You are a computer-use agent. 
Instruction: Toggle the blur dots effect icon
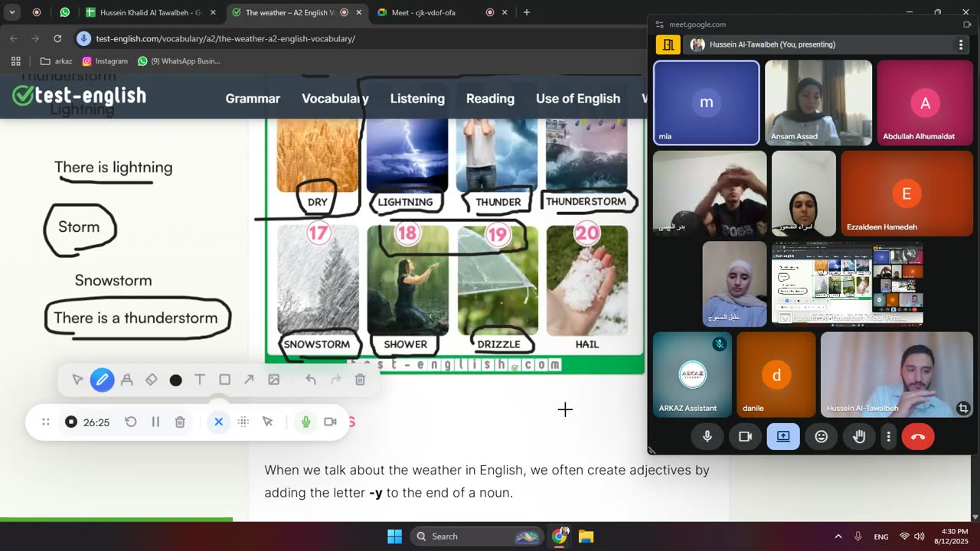pyautogui.click(x=243, y=422)
